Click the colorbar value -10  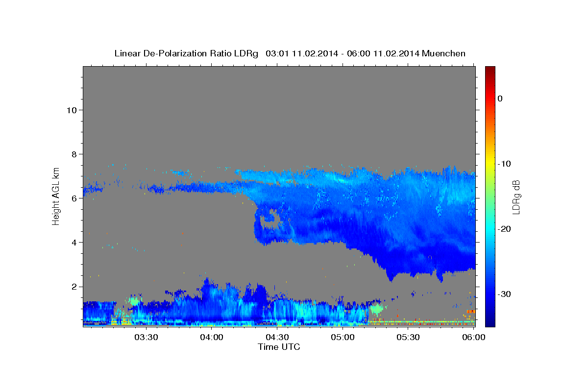tap(504, 164)
